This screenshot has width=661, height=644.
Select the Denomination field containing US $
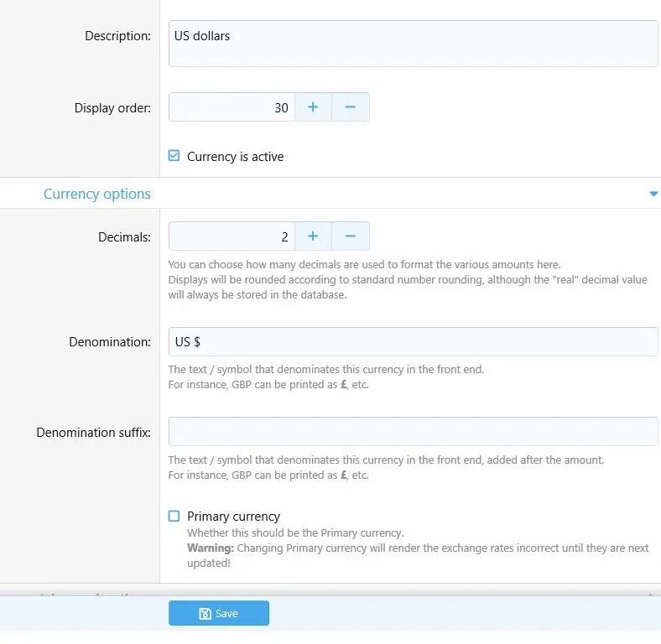pyautogui.click(x=413, y=342)
